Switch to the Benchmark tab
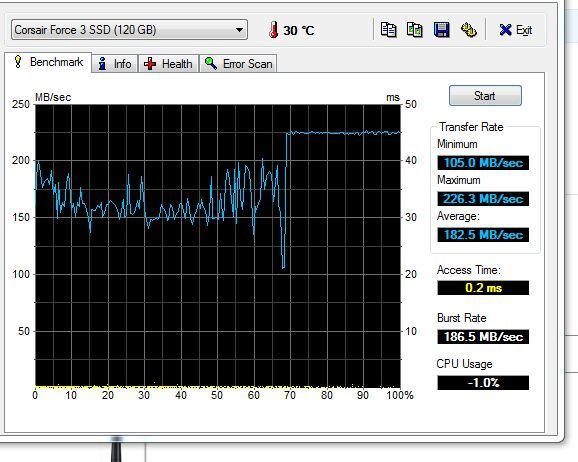The image size is (578, 462). [48, 62]
